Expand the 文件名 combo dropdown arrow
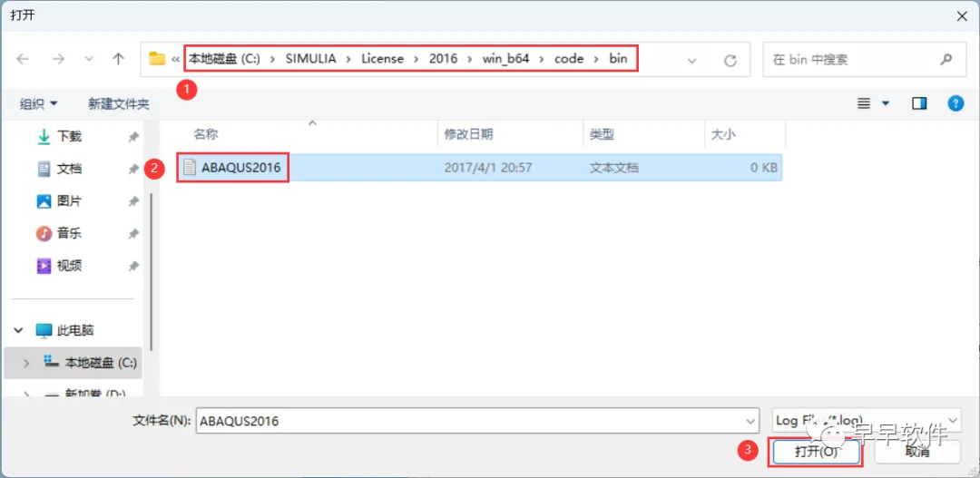The height and width of the screenshot is (478, 980). point(750,421)
